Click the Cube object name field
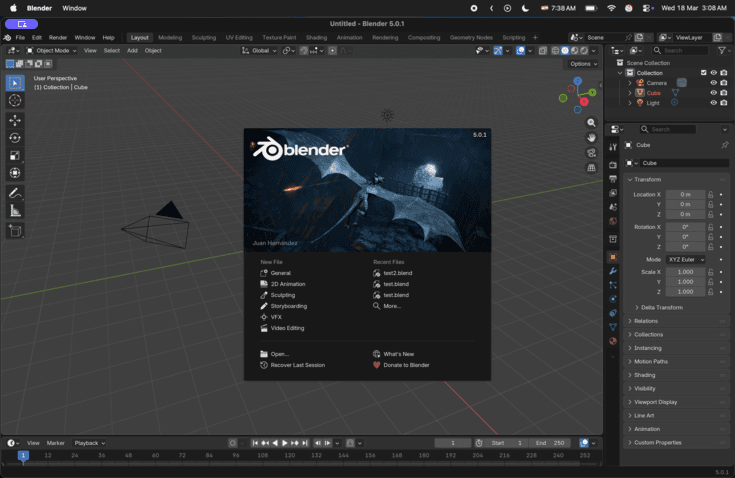 coord(684,163)
